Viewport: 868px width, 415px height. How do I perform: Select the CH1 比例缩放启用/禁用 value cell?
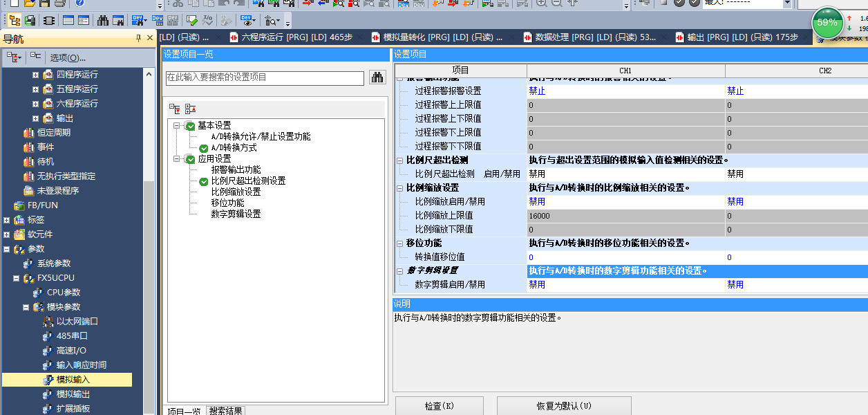(x=625, y=201)
